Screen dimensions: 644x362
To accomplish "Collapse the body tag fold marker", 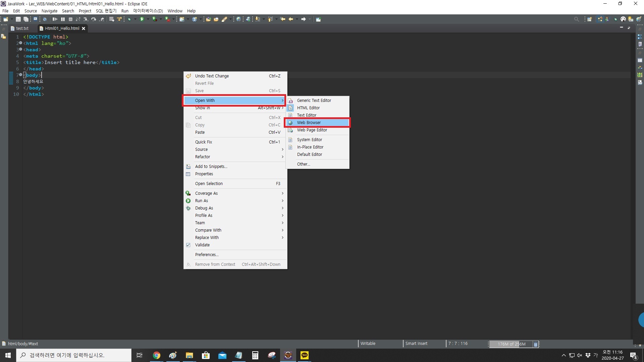I will click(x=20, y=75).
